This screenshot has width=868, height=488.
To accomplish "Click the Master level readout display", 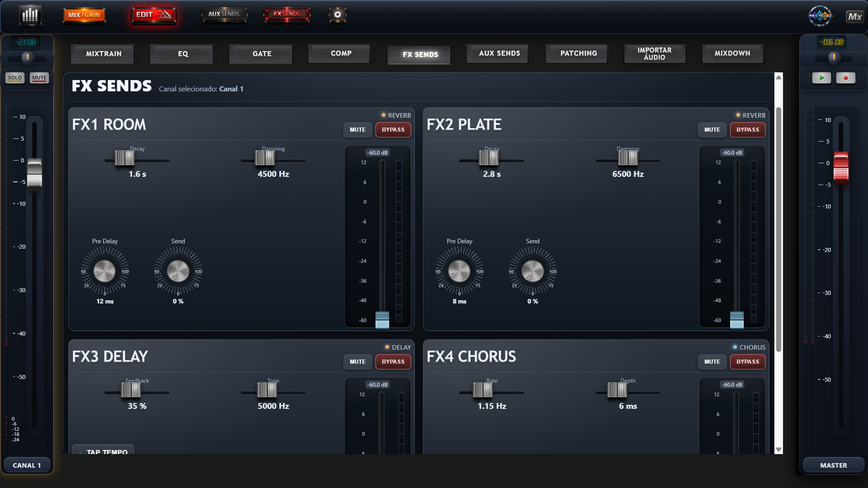I will coord(832,42).
